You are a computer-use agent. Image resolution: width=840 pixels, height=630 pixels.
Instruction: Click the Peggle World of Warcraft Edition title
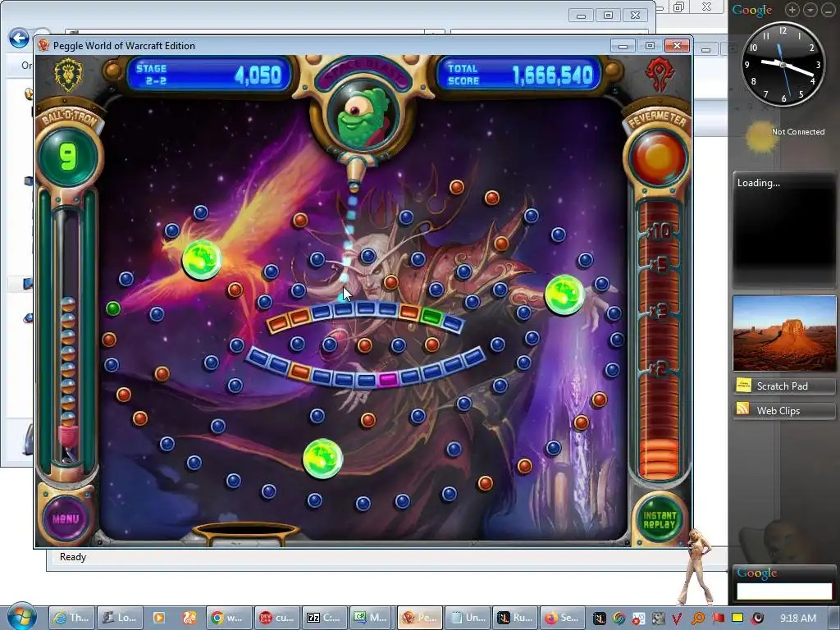point(124,46)
